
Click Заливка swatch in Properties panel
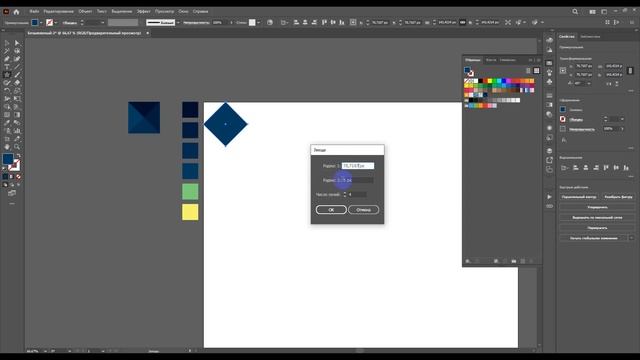(563, 109)
